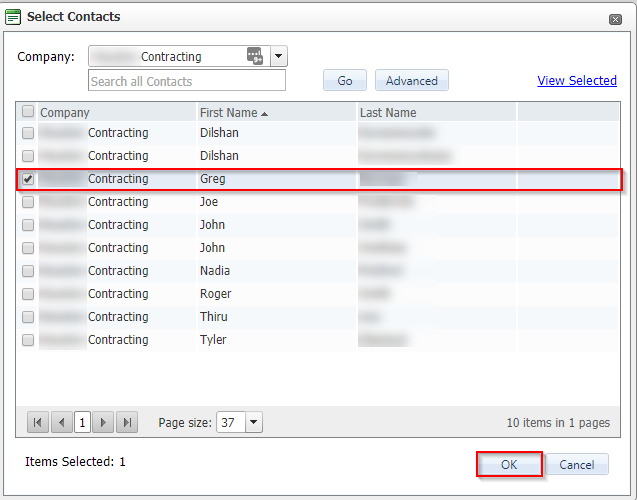Open Advanced search options
This screenshot has height=500, width=637.
(x=412, y=80)
